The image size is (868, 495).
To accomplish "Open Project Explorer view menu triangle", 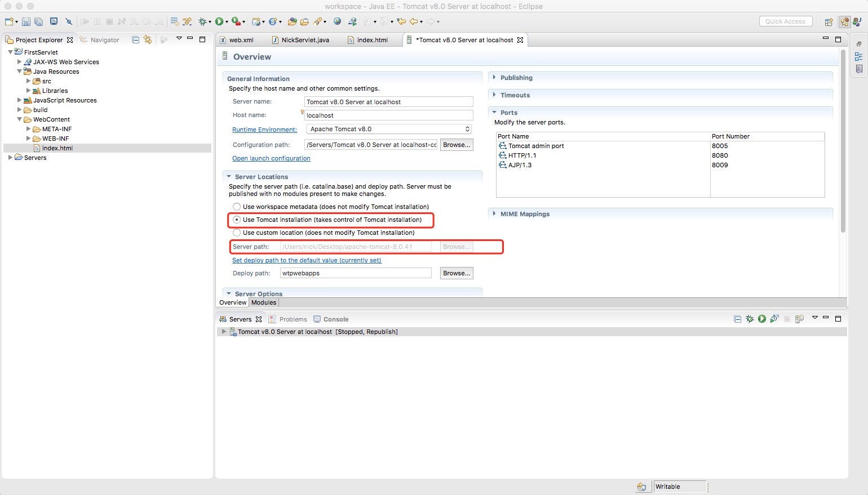I will click(179, 38).
